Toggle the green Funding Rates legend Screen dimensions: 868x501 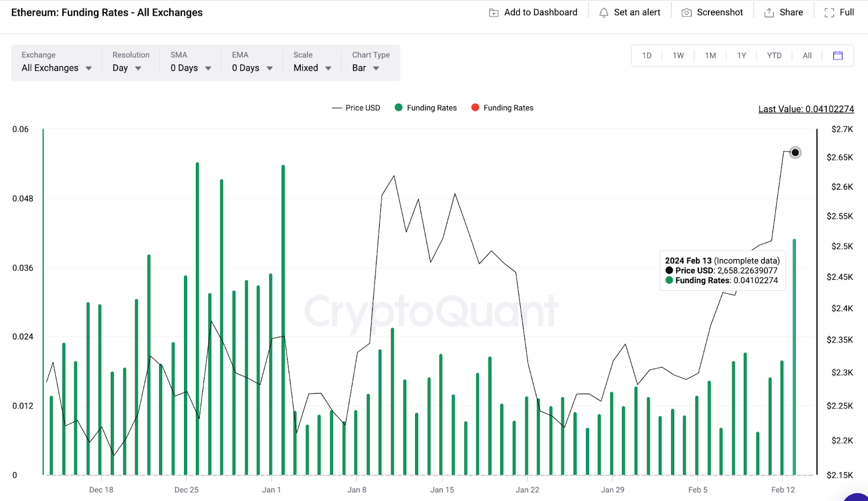[x=426, y=108]
